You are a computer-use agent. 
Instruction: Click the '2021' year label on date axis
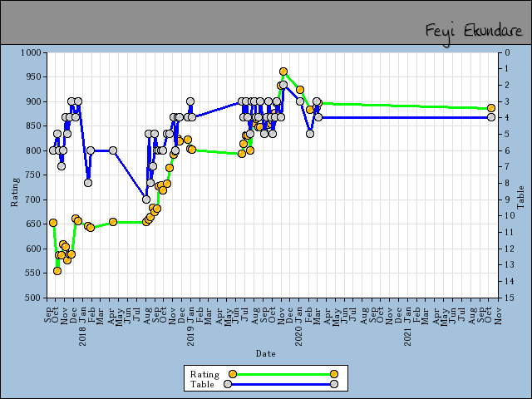click(407, 336)
